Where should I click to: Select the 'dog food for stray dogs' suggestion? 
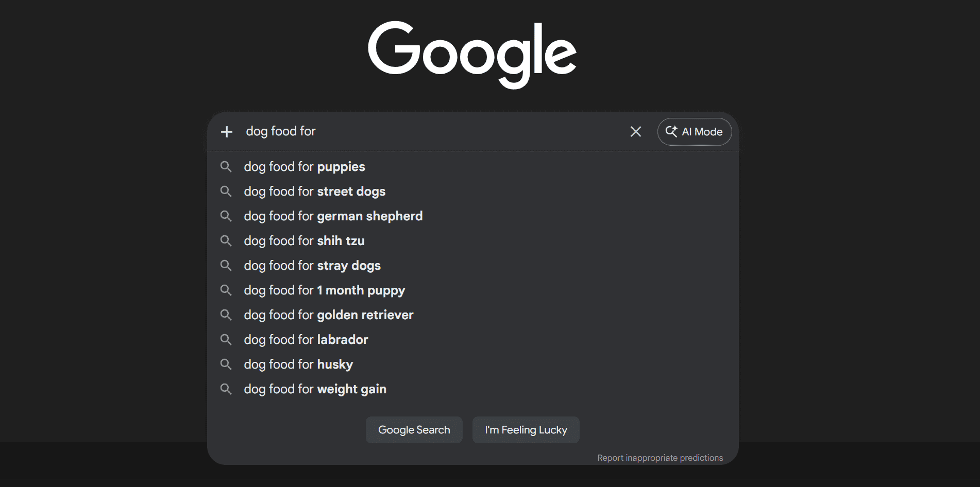point(312,265)
